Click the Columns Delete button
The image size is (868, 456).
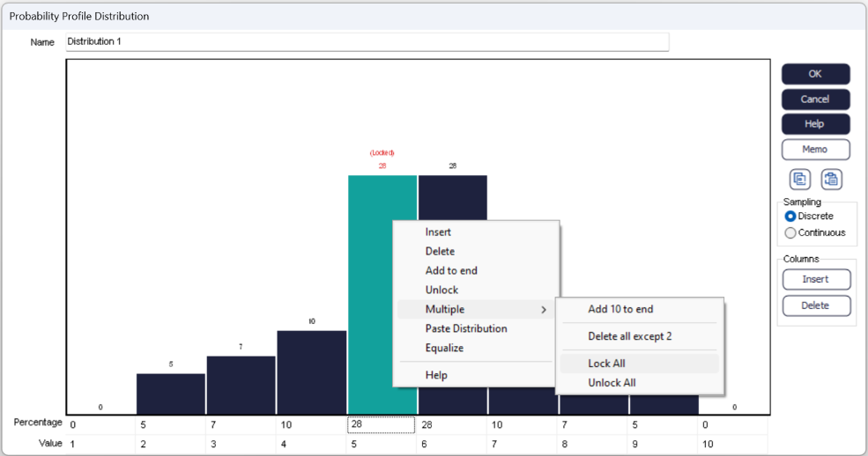coord(815,305)
